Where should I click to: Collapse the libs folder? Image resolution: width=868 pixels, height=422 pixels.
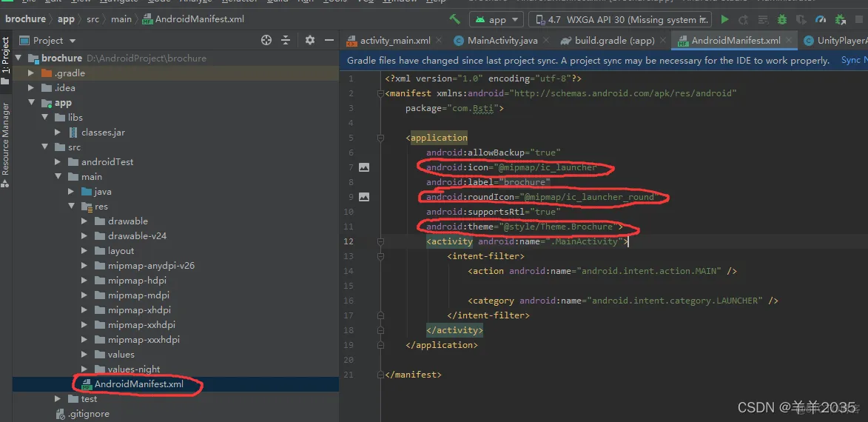click(44, 118)
